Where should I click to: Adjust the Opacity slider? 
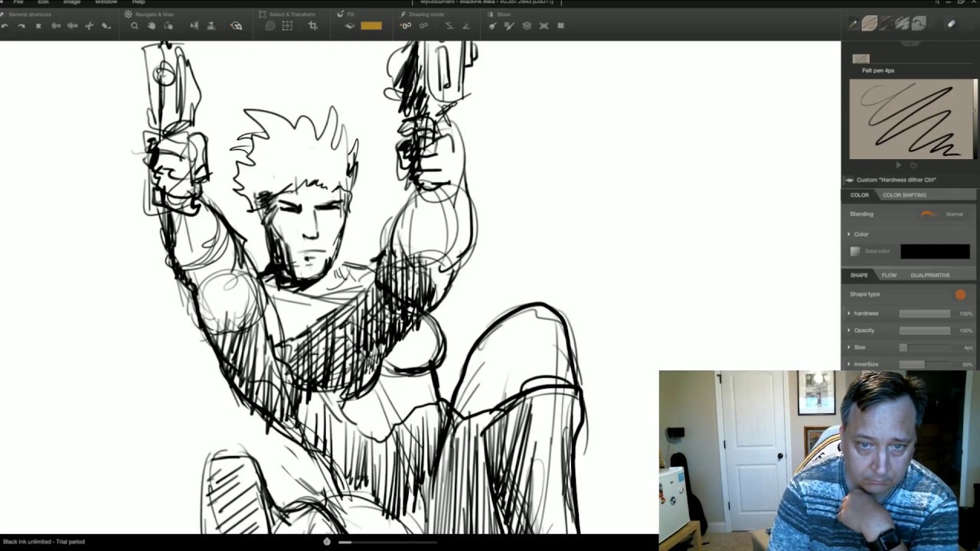coord(925,331)
